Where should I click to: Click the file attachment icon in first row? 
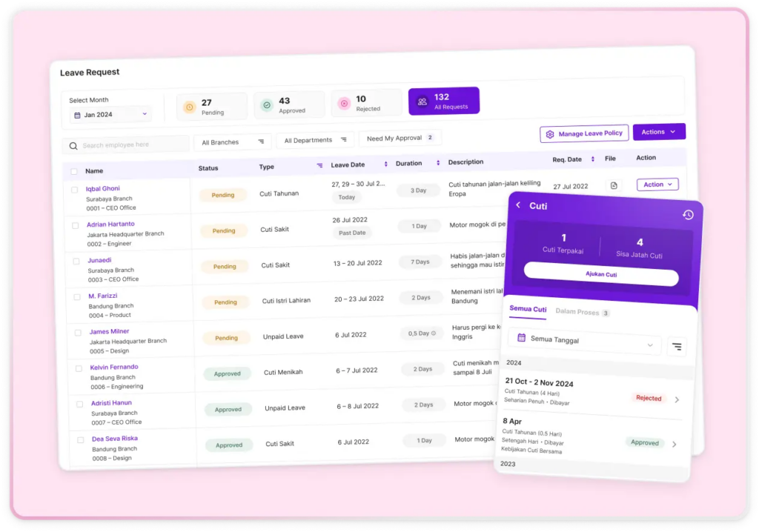(613, 185)
